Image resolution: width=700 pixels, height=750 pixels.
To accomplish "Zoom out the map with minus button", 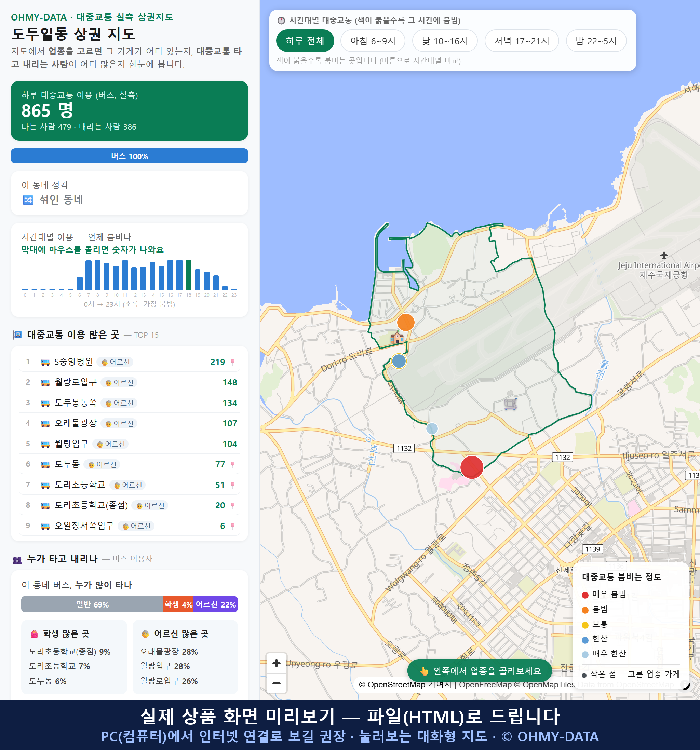I will click(276, 683).
